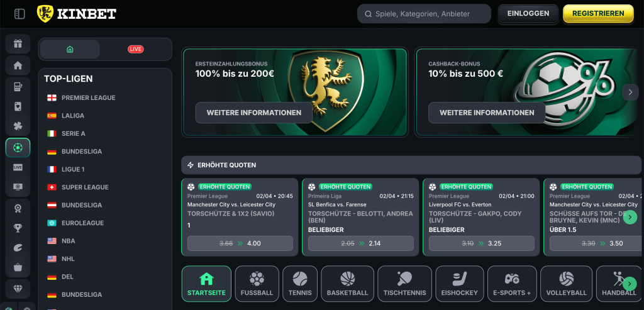644x310 pixels.
Task: Select the Fussball sport category
Action: pyautogui.click(x=257, y=284)
